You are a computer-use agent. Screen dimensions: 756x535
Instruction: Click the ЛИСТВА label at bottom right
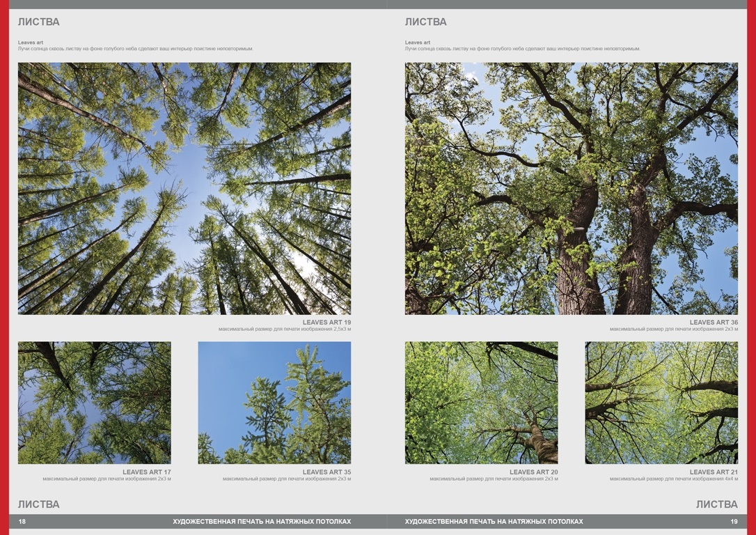[x=716, y=504]
